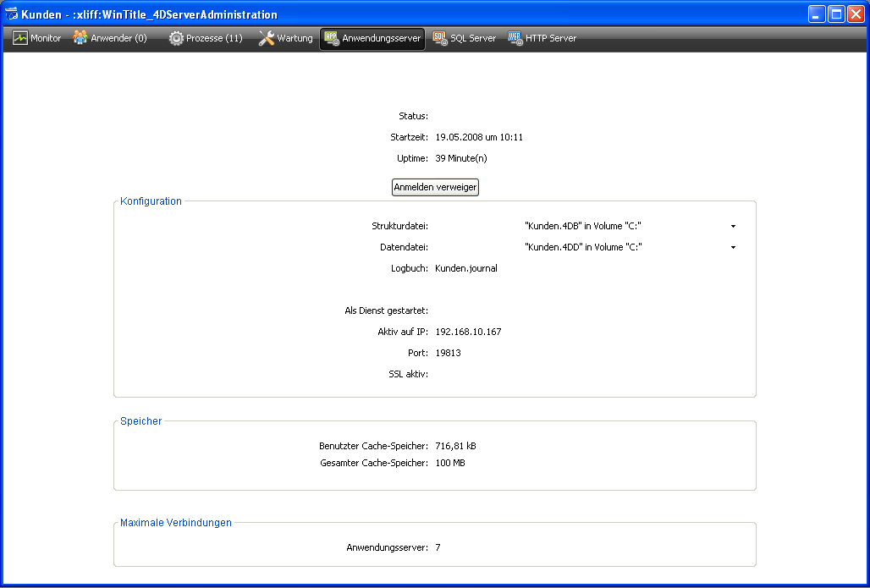Click the Konfiguration group heading
870x588 pixels.
(x=151, y=201)
